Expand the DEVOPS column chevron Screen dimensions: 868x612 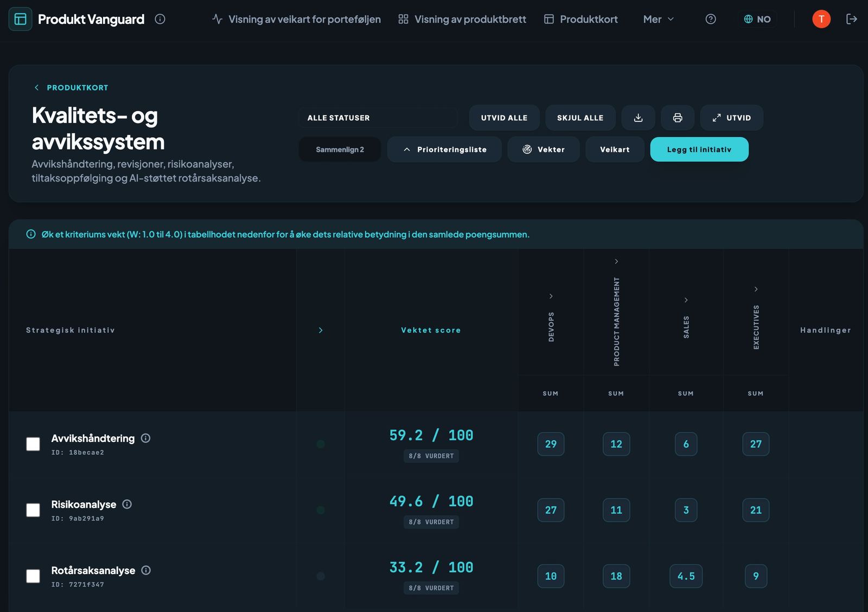[x=551, y=296]
